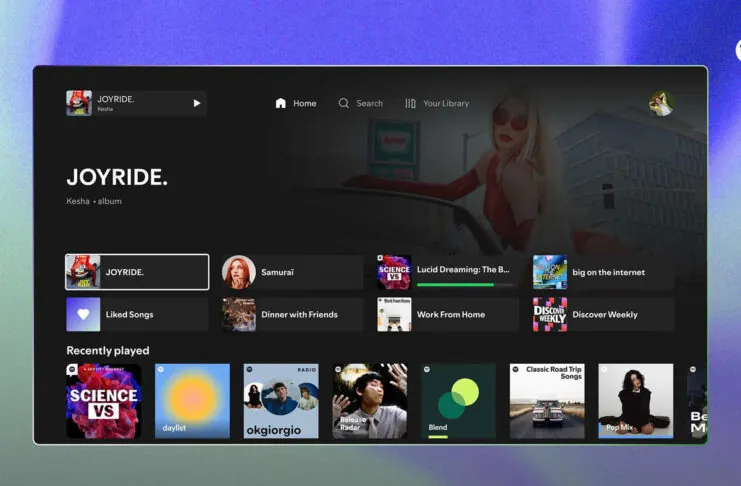Screen dimensions: 741x486
Task: Click the JOYRIDE. now playing album art
Action: click(x=79, y=103)
